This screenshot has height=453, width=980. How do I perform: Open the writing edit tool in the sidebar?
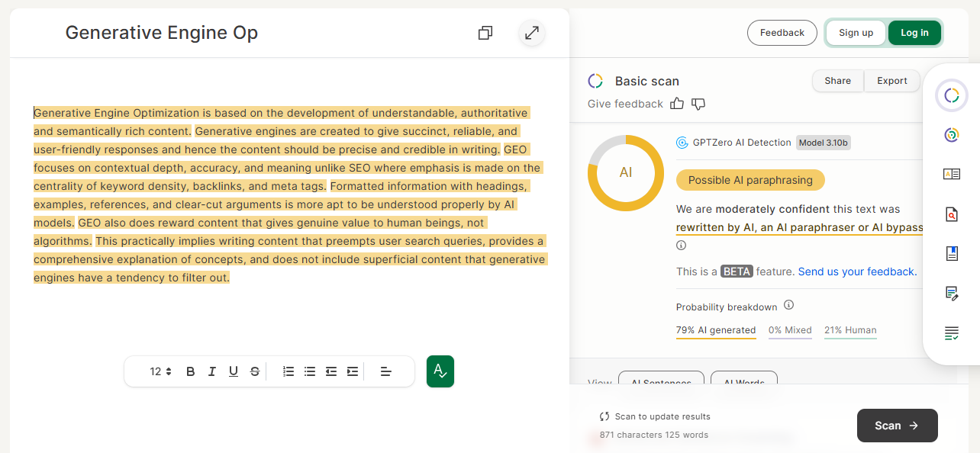(951, 293)
